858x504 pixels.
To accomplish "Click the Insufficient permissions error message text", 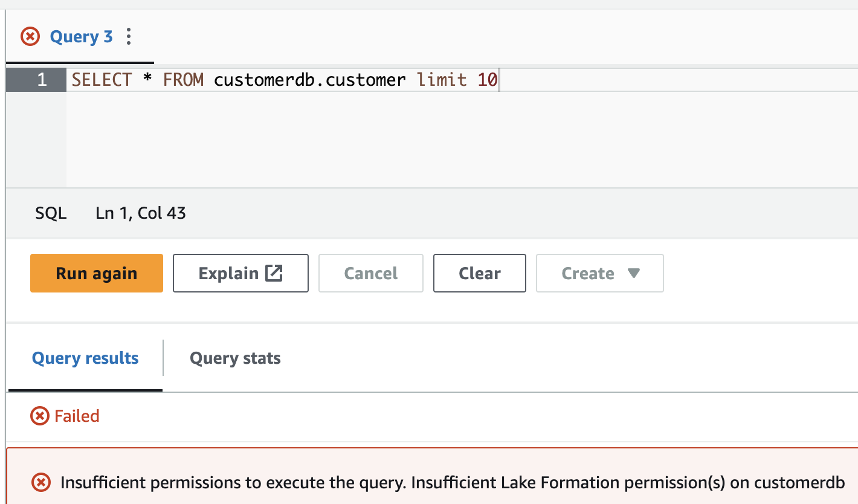I will (x=452, y=482).
